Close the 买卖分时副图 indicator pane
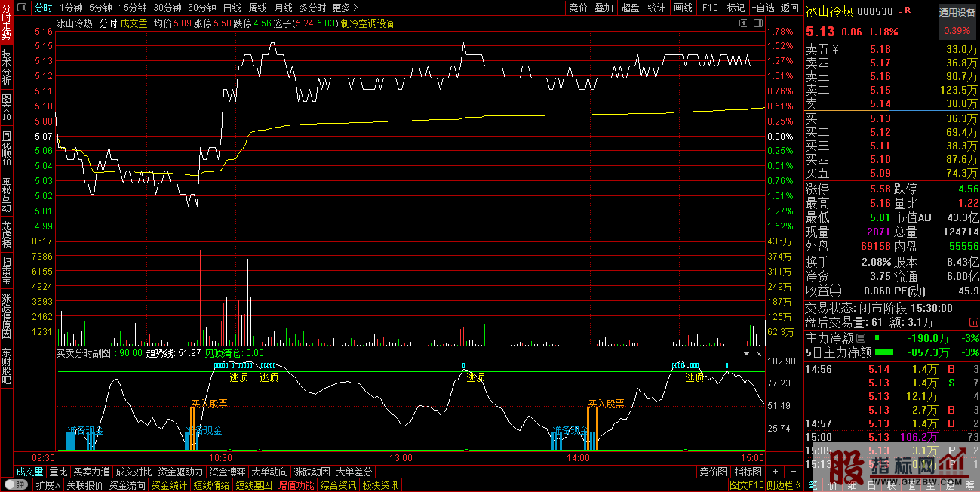The height and width of the screenshot is (492, 980). (x=759, y=353)
